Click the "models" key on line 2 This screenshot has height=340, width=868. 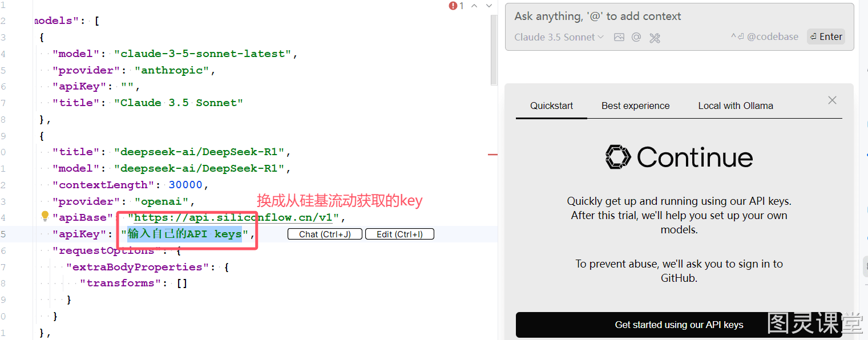56,21
